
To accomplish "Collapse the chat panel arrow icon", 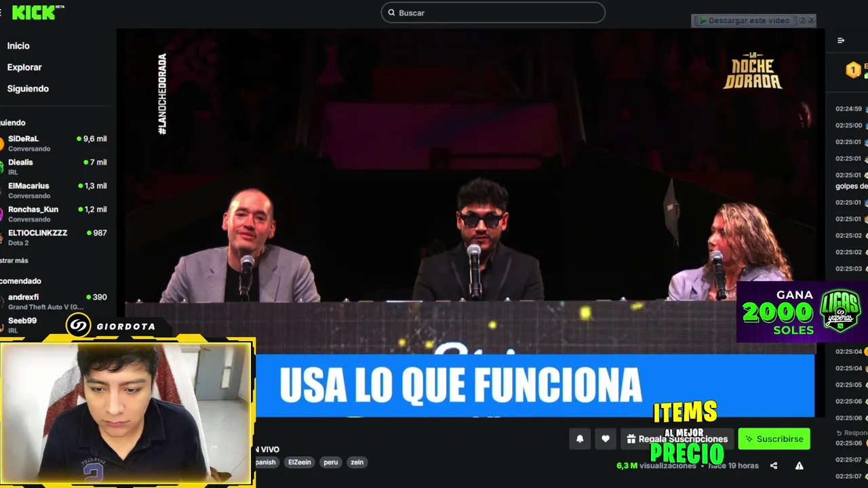I will pos(841,41).
